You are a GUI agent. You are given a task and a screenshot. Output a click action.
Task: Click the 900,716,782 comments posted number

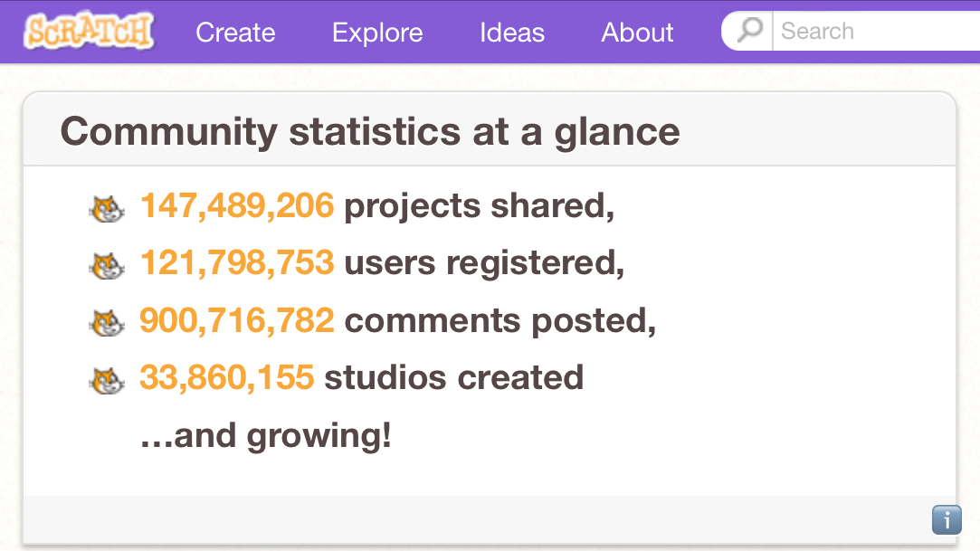[237, 320]
